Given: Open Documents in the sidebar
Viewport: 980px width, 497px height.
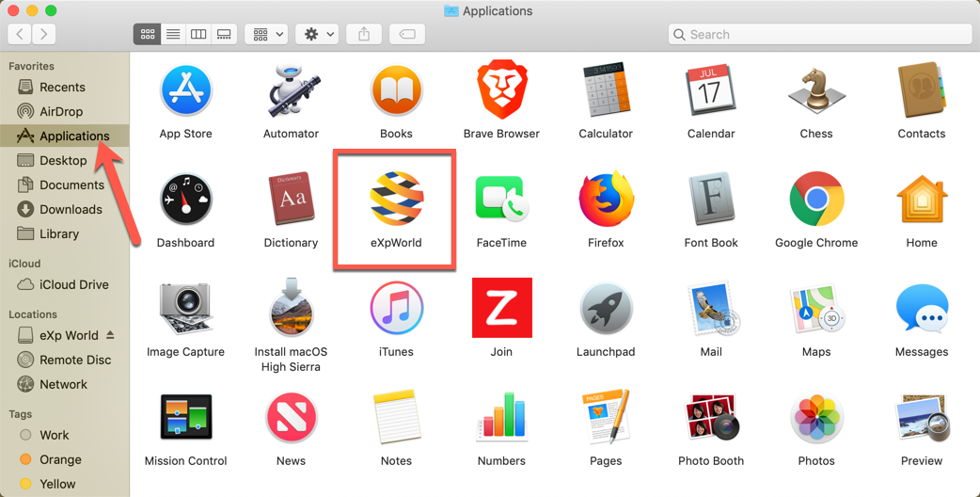Looking at the screenshot, I should (64, 184).
